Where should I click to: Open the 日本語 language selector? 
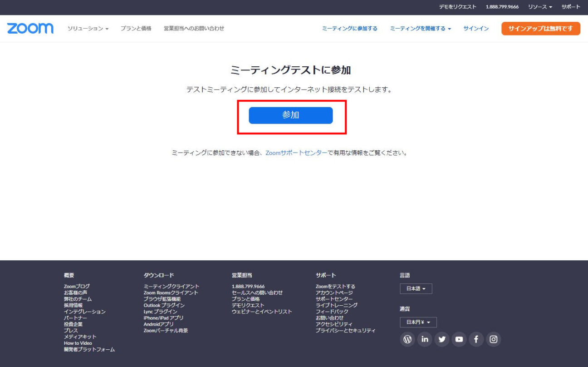(416, 289)
